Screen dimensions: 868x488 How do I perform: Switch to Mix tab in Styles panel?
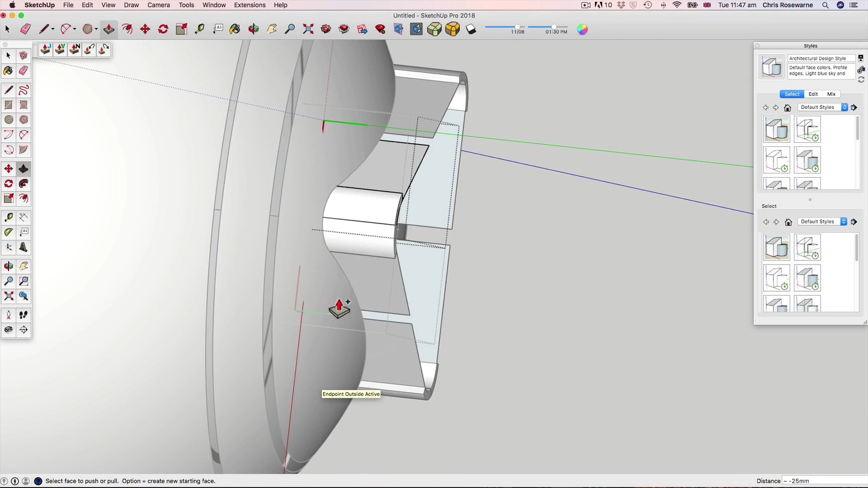[831, 94]
